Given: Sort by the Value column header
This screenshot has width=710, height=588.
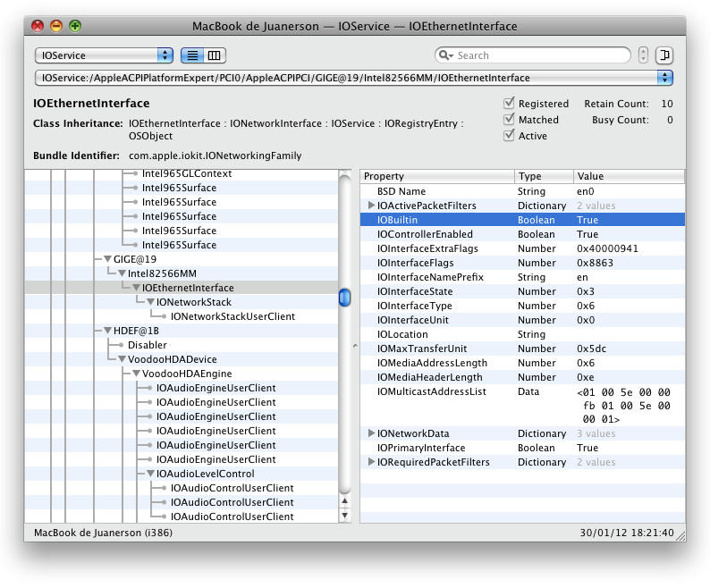Looking at the screenshot, I should point(629,176).
